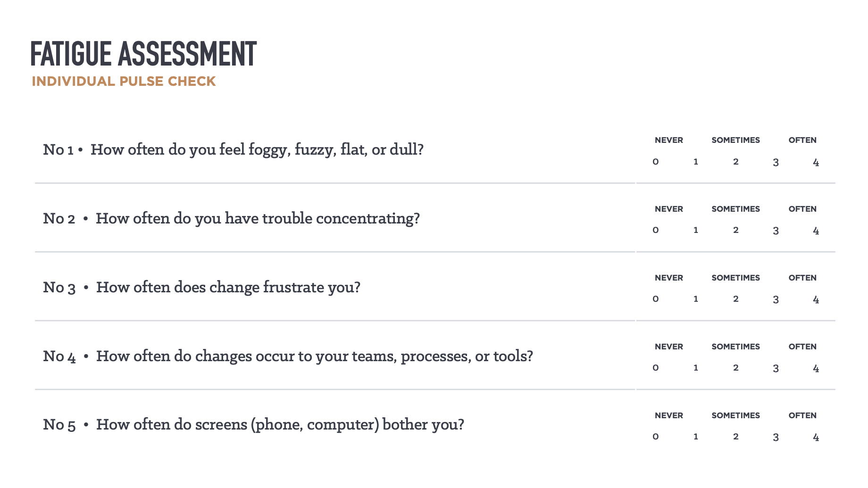This screenshot has height=488, width=868.
Task: Select rating 0 for question No 4
Action: point(656,368)
